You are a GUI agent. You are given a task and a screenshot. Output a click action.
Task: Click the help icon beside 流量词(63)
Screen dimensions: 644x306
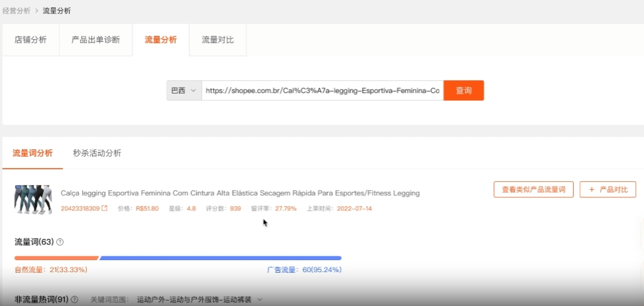point(60,242)
